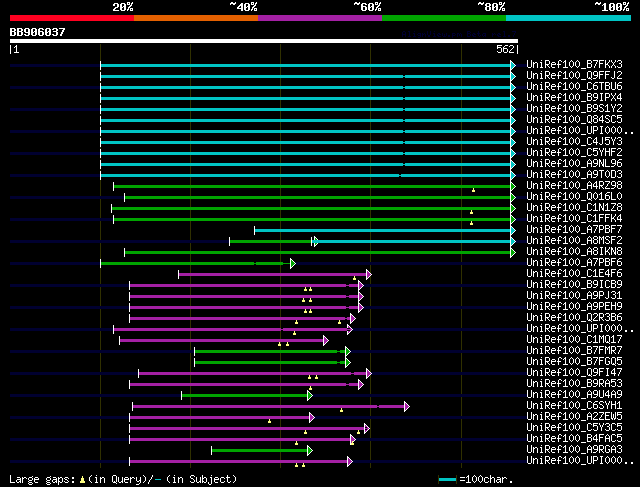This screenshot has height=487, width=640.
Task: Click the purple alignment bar of UniRef100_A9PEH9
Action: coord(243,308)
